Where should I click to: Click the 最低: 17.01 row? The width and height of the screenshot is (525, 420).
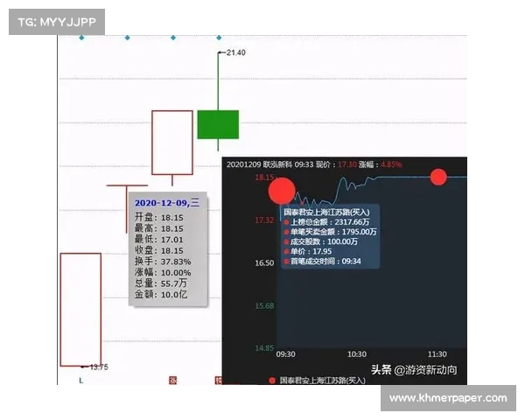159,240
